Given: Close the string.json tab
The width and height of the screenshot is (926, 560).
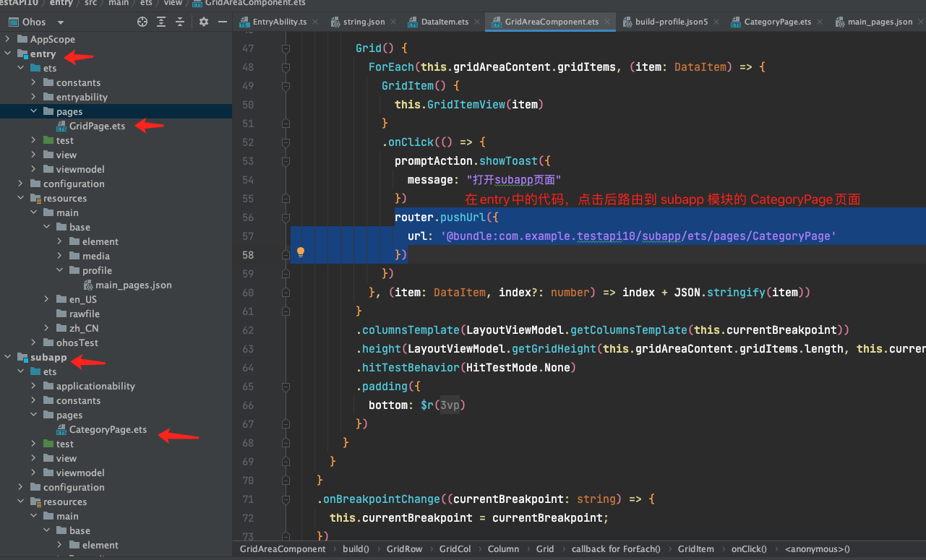Looking at the screenshot, I should point(393,22).
